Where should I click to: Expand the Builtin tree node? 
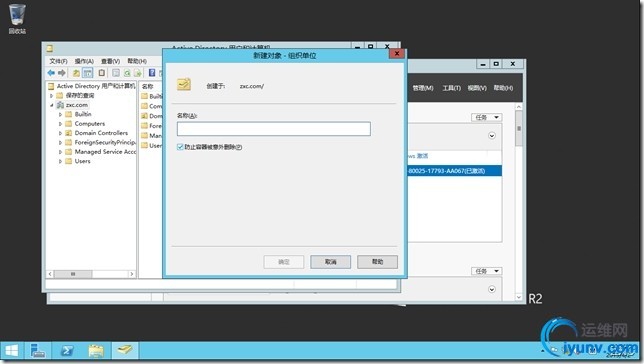60,114
